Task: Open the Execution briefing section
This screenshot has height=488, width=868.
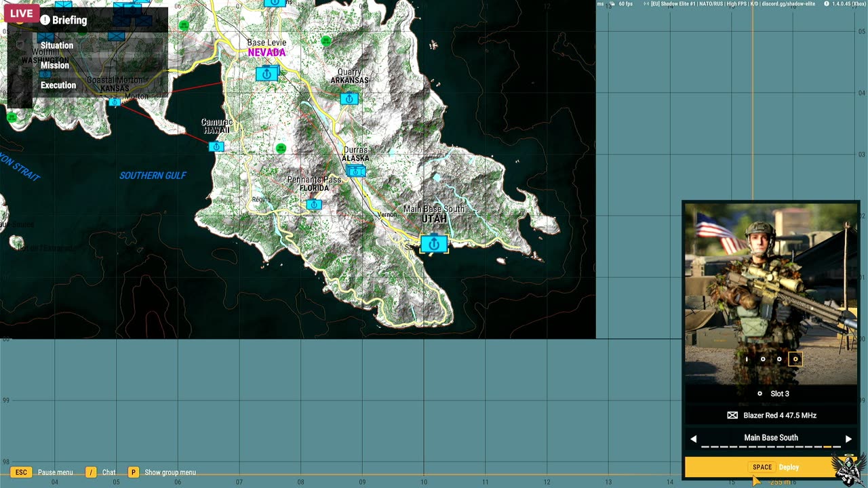Action: tap(58, 85)
